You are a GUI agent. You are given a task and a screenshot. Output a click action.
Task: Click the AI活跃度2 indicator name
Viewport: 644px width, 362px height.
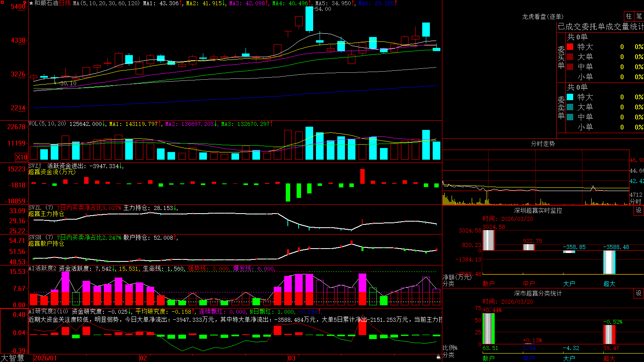click(x=43, y=268)
